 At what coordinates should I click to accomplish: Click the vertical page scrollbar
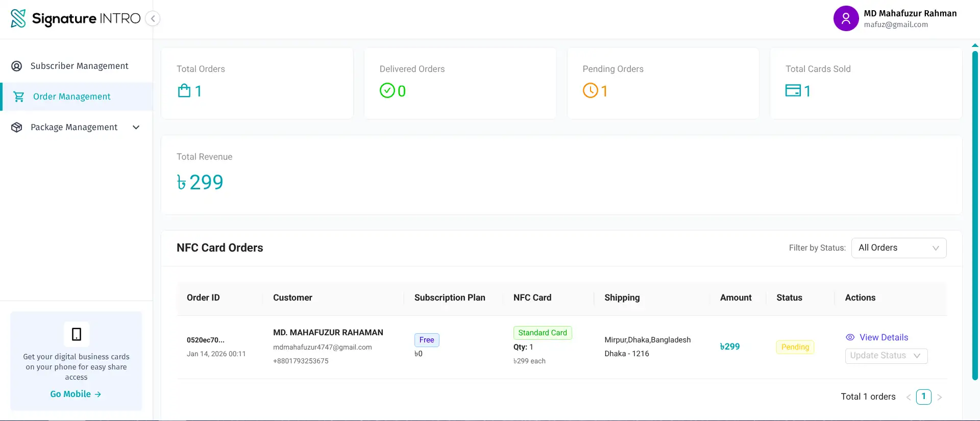point(975,214)
